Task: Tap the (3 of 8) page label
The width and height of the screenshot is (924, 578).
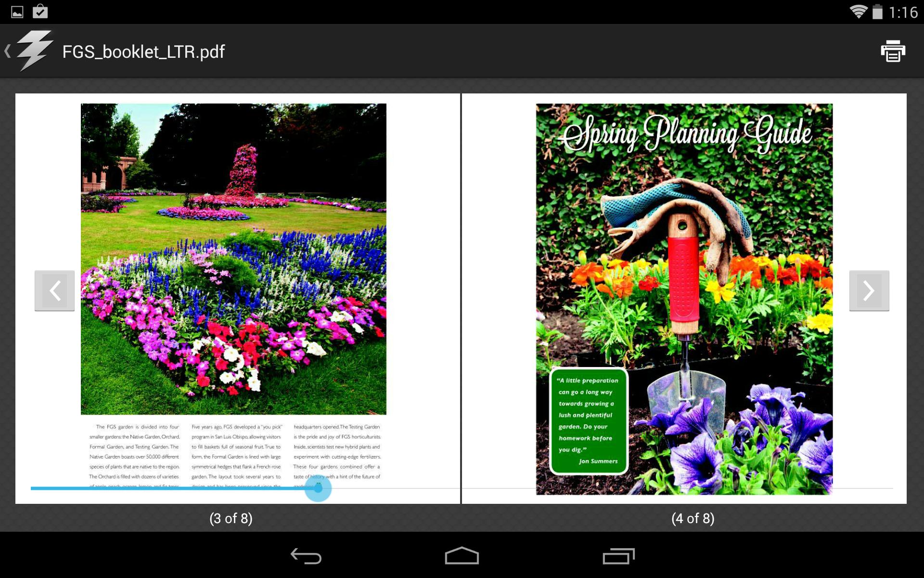Action: coord(231,518)
